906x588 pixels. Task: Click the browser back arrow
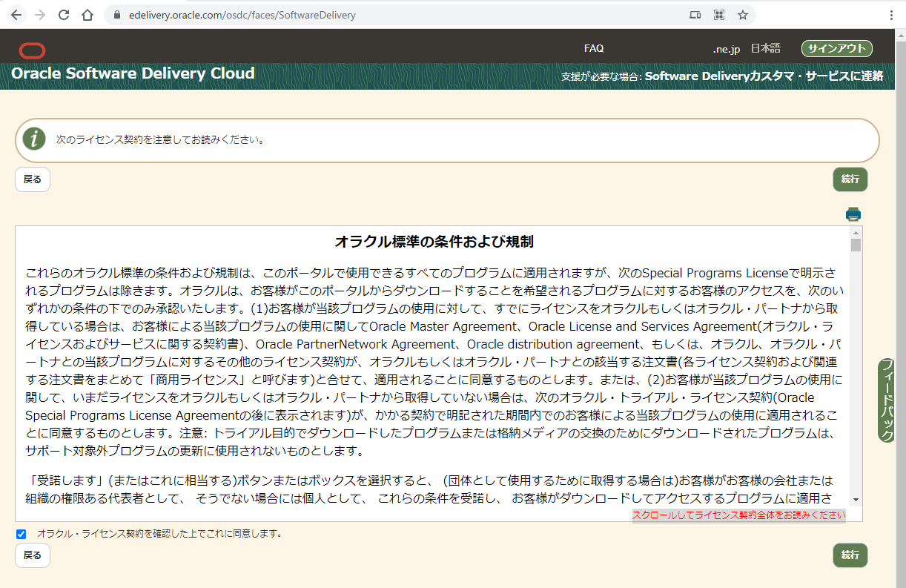click(16, 15)
